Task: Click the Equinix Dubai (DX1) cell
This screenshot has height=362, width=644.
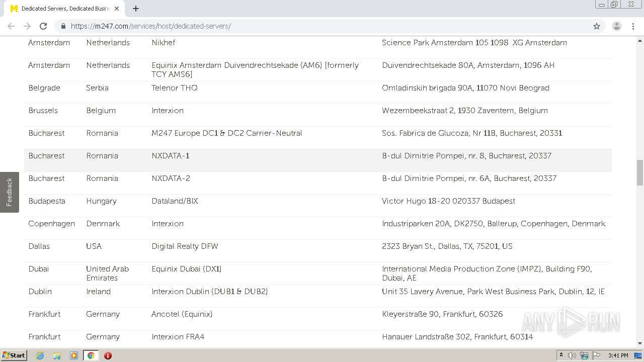Action: pos(187,269)
